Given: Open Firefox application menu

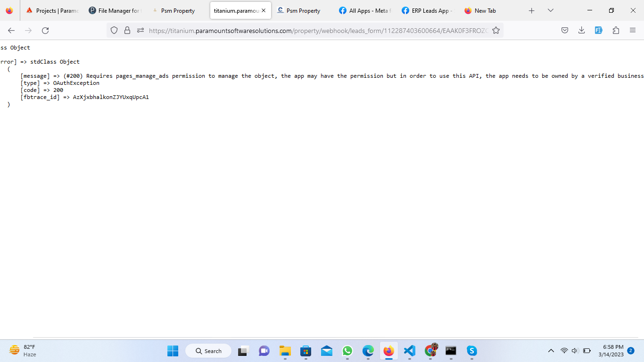Looking at the screenshot, I should point(633,31).
